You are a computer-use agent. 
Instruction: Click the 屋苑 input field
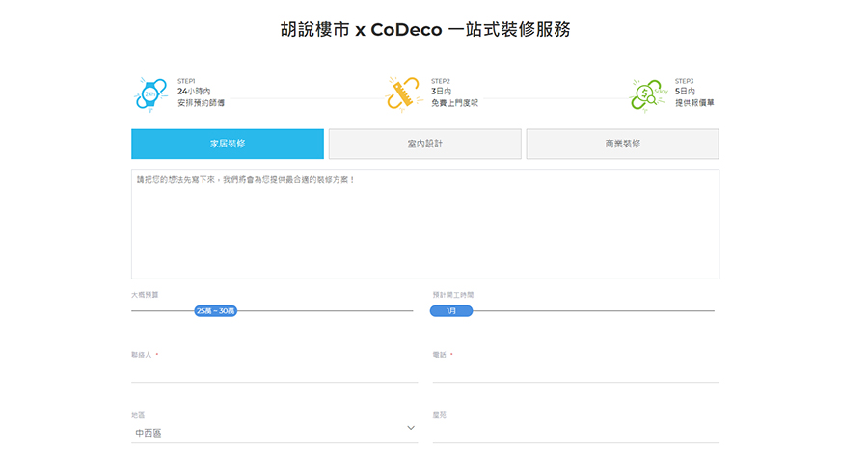coord(576,432)
